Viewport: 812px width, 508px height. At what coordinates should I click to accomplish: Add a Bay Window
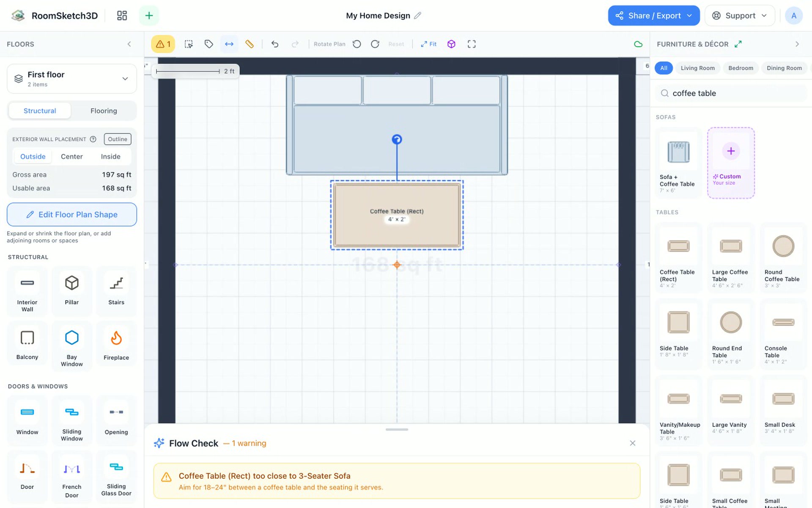(x=72, y=346)
